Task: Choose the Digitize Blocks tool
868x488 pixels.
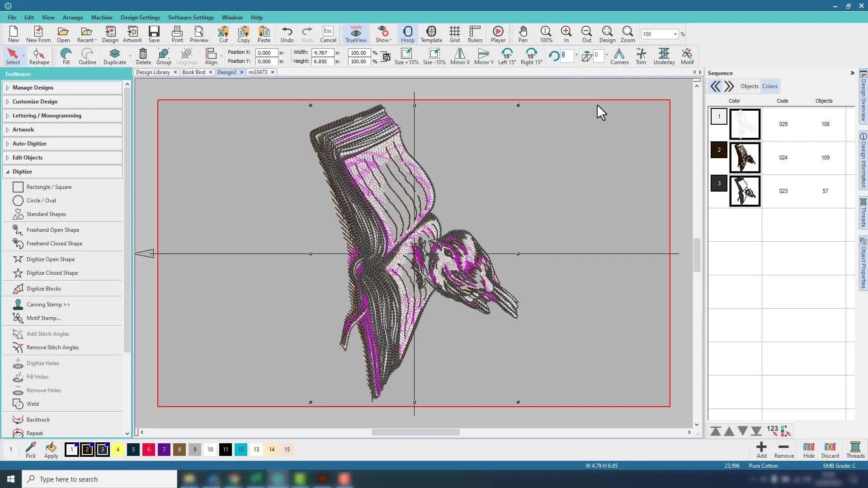Action: pyautogui.click(x=43, y=289)
